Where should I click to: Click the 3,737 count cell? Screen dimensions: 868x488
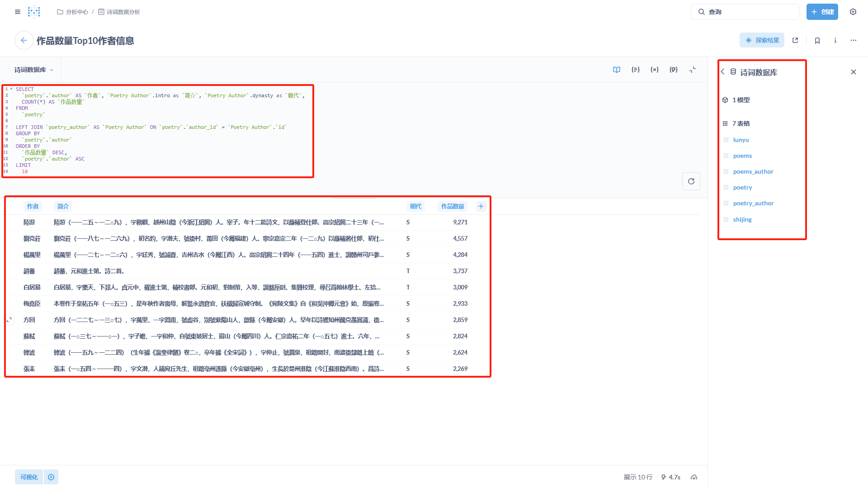pyautogui.click(x=460, y=271)
